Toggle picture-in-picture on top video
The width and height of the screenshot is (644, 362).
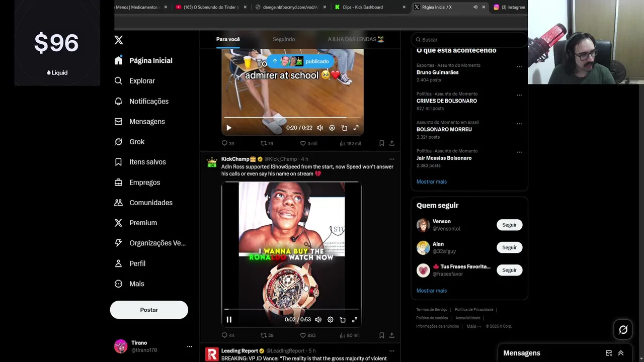[344, 128]
